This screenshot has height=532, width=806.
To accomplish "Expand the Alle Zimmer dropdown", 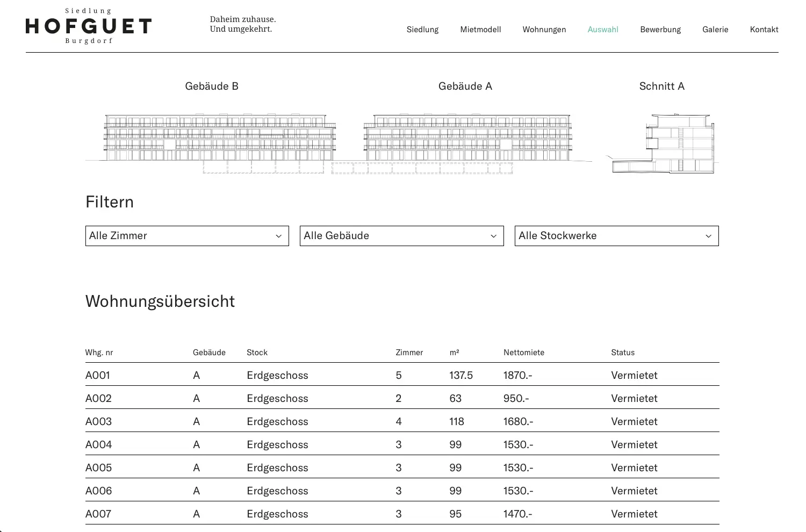I will click(x=187, y=236).
